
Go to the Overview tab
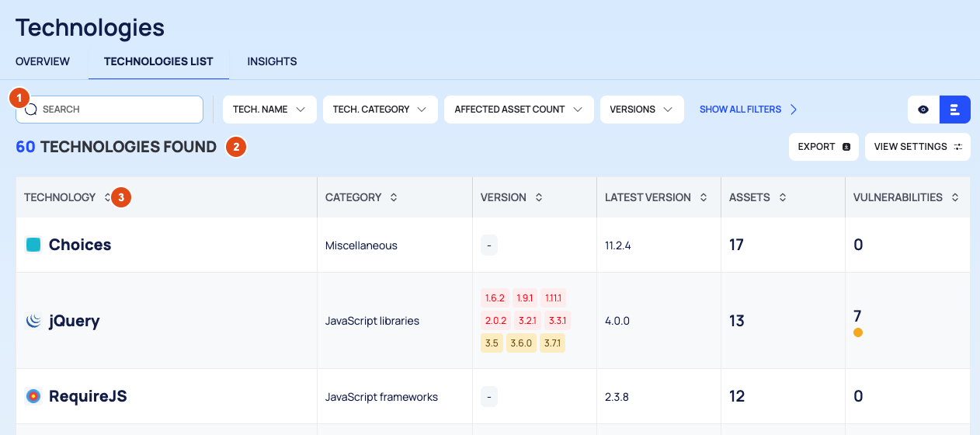(43, 61)
